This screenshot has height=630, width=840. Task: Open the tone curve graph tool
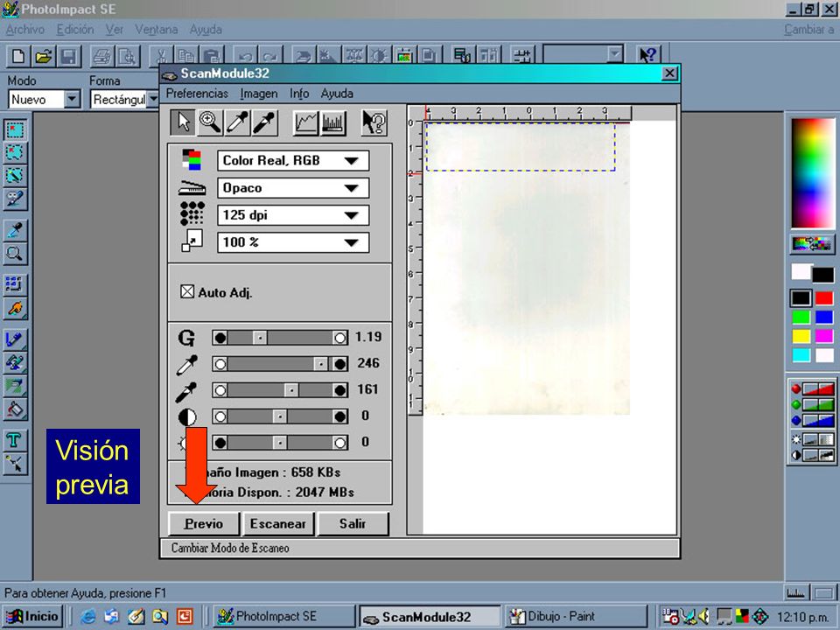306,122
